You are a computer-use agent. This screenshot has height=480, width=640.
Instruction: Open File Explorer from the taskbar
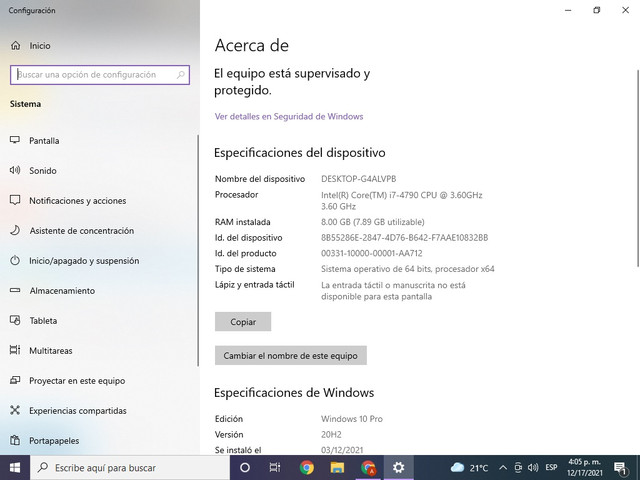click(337, 468)
